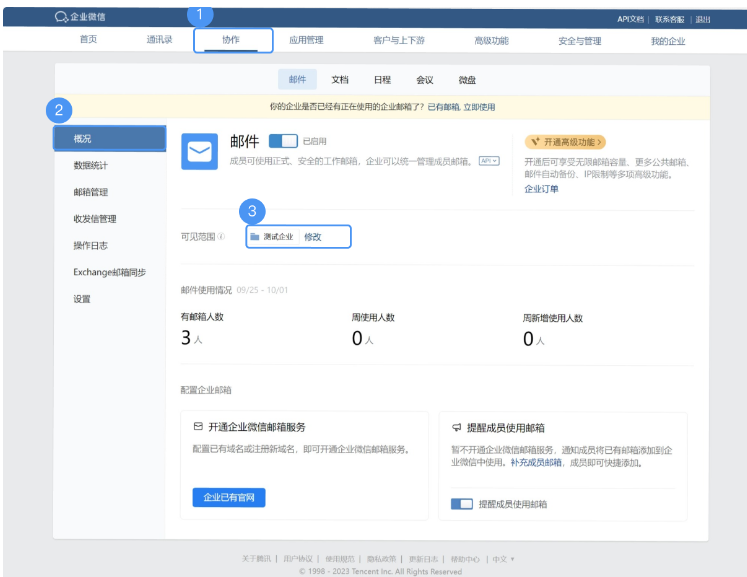Click the 修改 link for visible range
This screenshot has width=747, height=577.
[x=313, y=237]
